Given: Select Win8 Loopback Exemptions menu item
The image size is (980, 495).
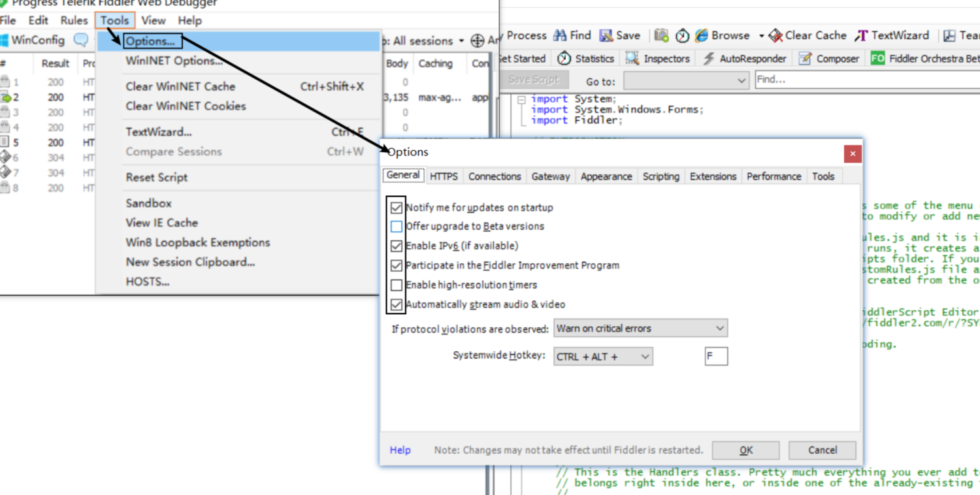Looking at the screenshot, I should tap(198, 243).
